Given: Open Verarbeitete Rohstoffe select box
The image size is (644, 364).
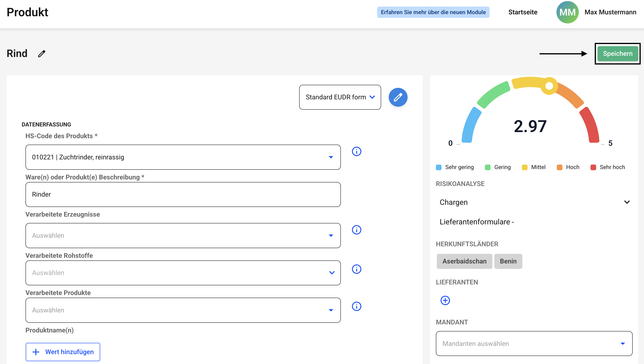Looking at the screenshot, I should coord(183,273).
